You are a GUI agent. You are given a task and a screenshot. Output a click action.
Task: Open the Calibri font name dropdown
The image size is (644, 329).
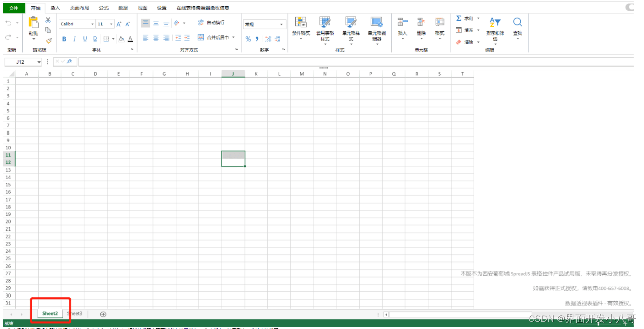(92, 24)
